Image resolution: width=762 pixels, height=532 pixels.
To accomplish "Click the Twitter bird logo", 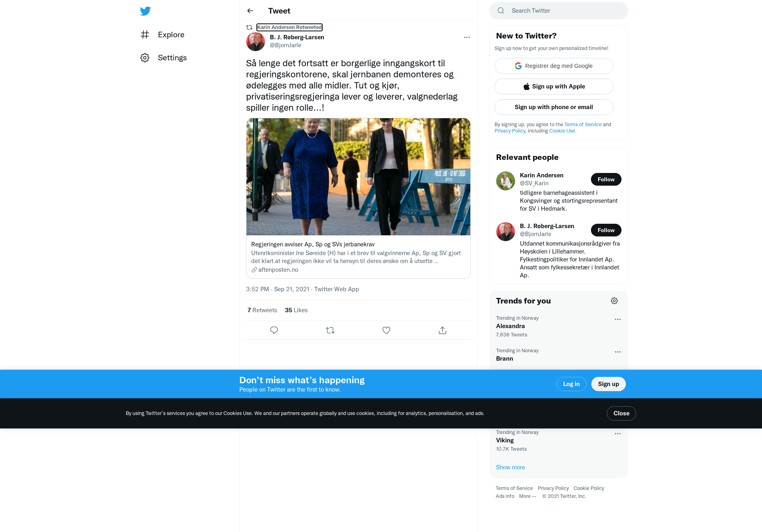I will (145, 11).
